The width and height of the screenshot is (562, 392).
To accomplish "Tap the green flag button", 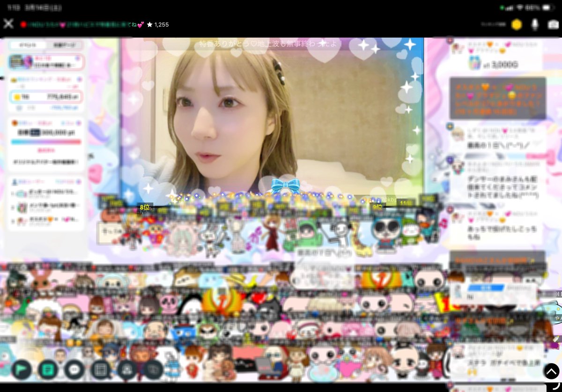I will click(x=21, y=370).
